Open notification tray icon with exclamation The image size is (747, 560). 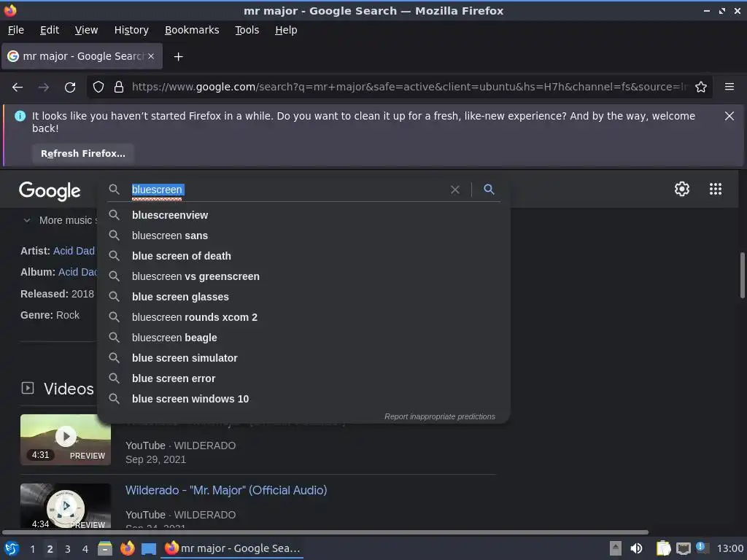click(701, 548)
